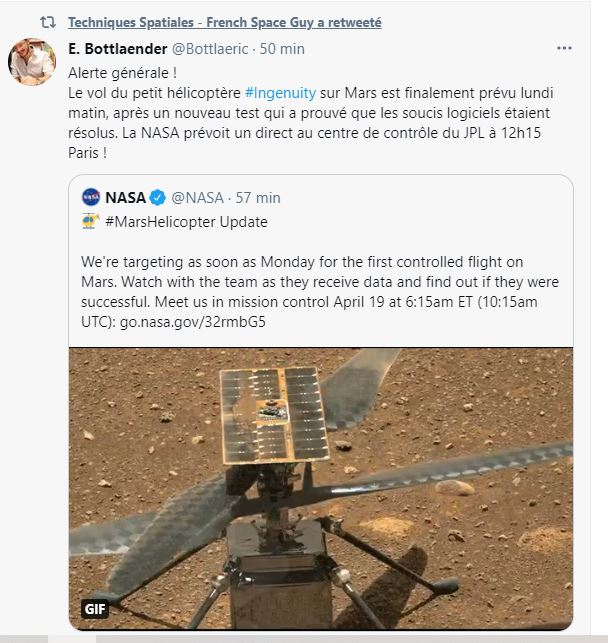The width and height of the screenshot is (608, 643).
Task: Click the NASA account name
Action: click(126, 197)
